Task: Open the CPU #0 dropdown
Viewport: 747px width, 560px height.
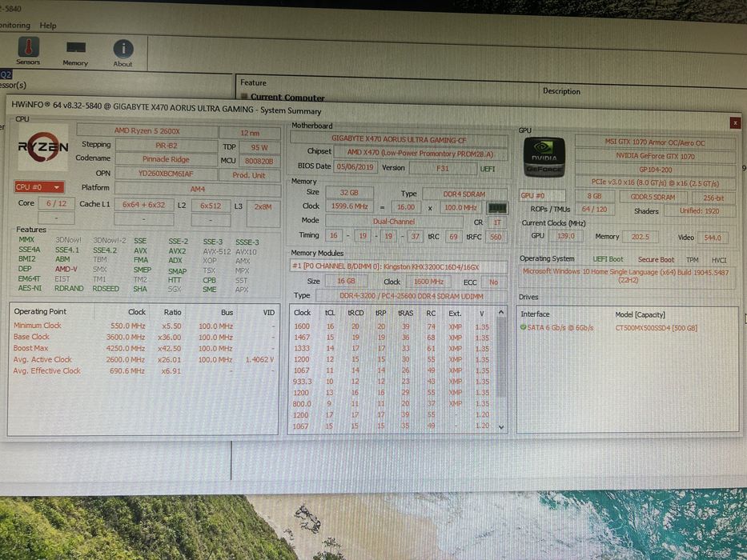Action: [39, 187]
